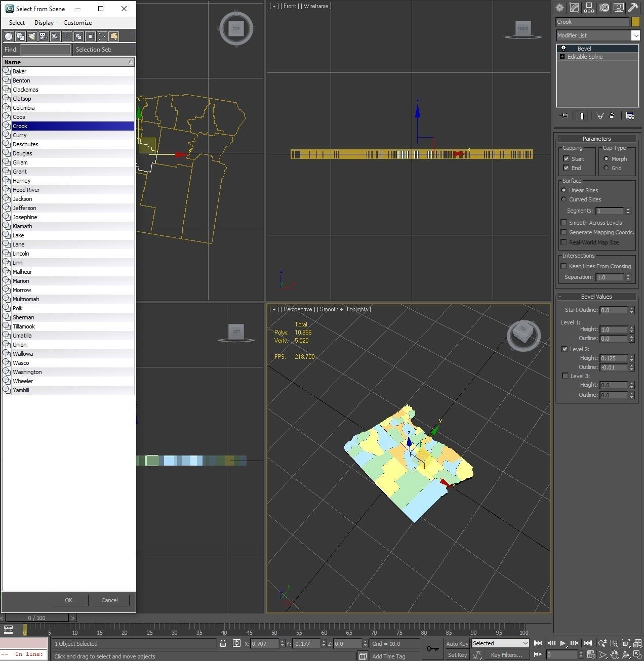Open the Display menu in dialog

click(44, 23)
